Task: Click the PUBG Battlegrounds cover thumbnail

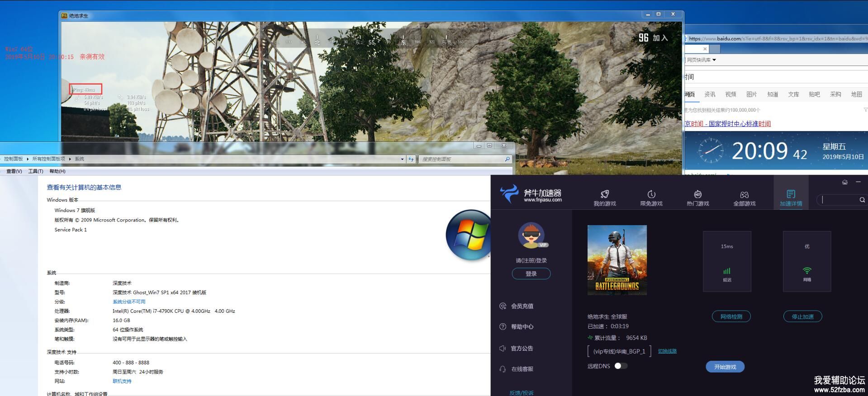Action: 617,260
